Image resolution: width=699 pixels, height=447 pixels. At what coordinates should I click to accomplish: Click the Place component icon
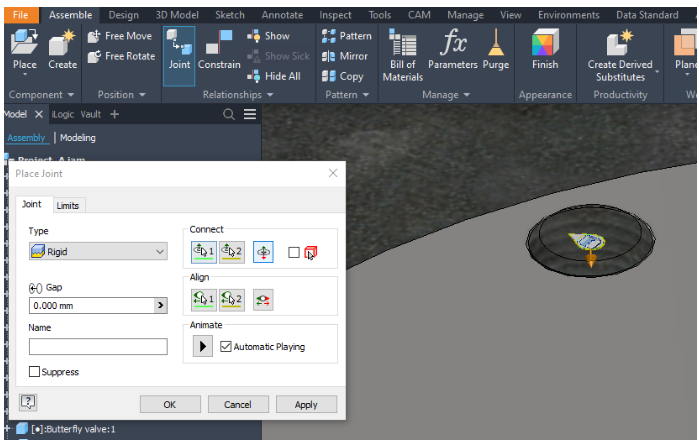(x=24, y=48)
